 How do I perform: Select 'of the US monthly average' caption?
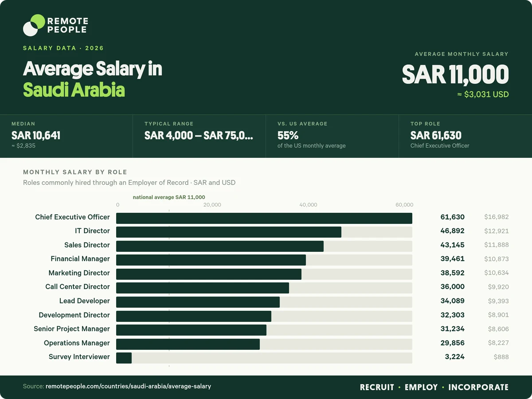(x=311, y=145)
